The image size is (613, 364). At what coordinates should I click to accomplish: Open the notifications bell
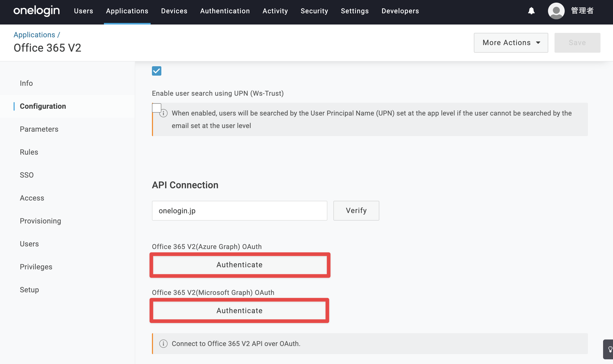[531, 11]
